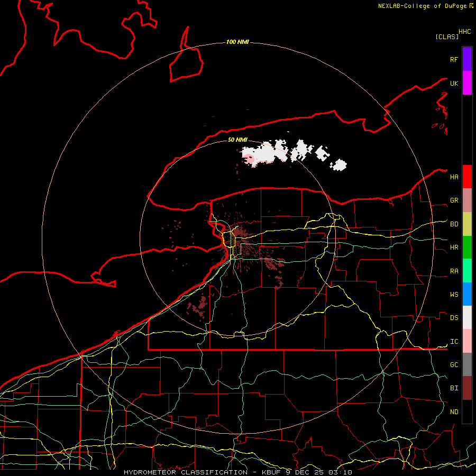Click the 'GC' legend label
Screen dimensions: 476x476
(454, 365)
